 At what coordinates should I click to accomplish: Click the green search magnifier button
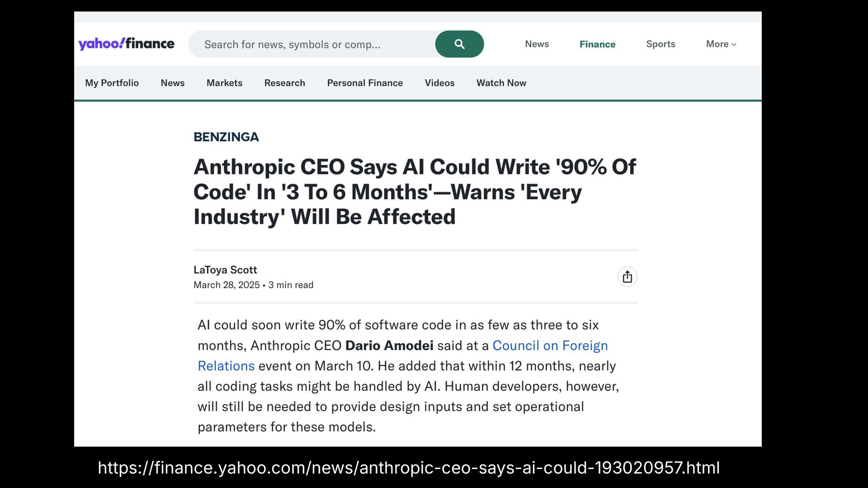point(459,44)
